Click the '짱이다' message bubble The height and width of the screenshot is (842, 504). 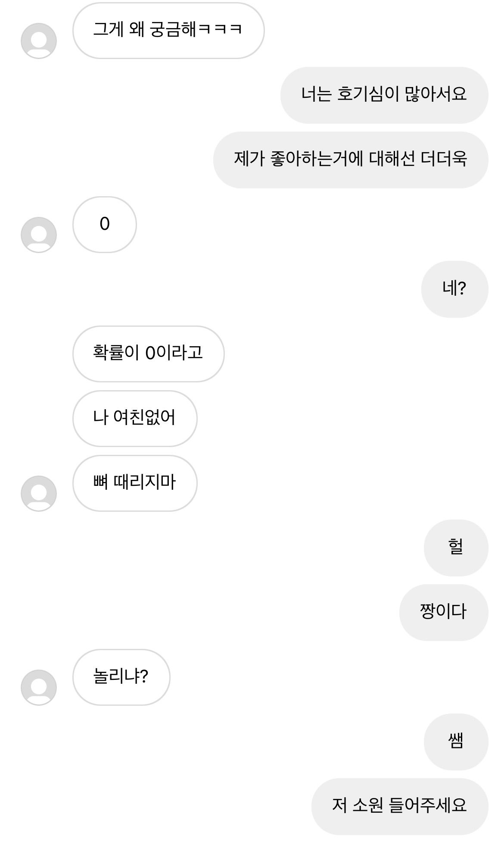(x=443, y=612)
